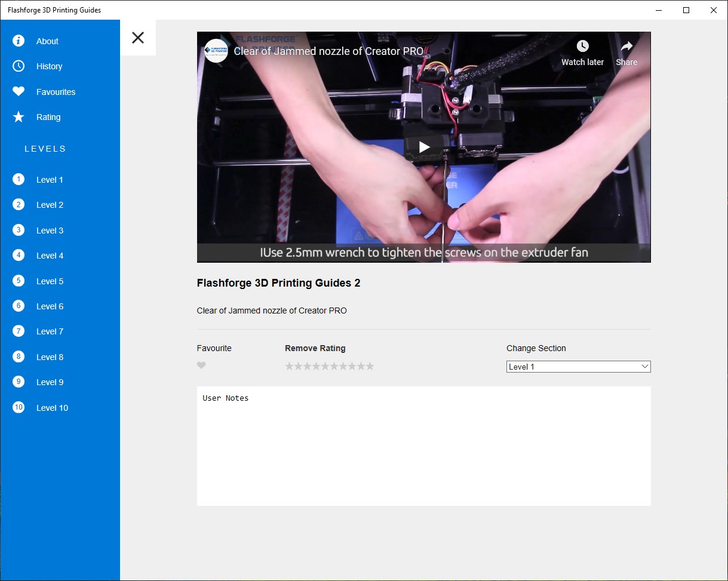Go to Level 8 in the sidebar
The image size is (728, 581).
pyautogui.click(x=60, y=357)
